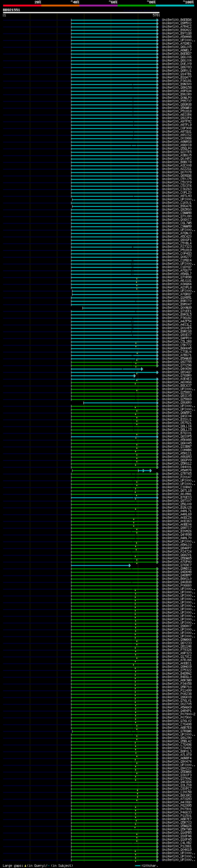
Task: Click the white query sequence bar
Action: point(81,13)
